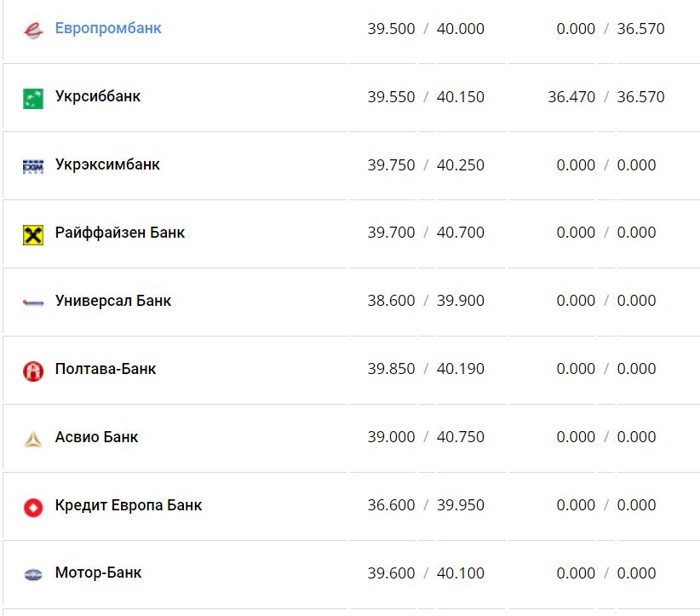This screenshot has height=616, width=700.
Task: Click the yellow Райффайзен Банк logo
Action: point(32,234)
